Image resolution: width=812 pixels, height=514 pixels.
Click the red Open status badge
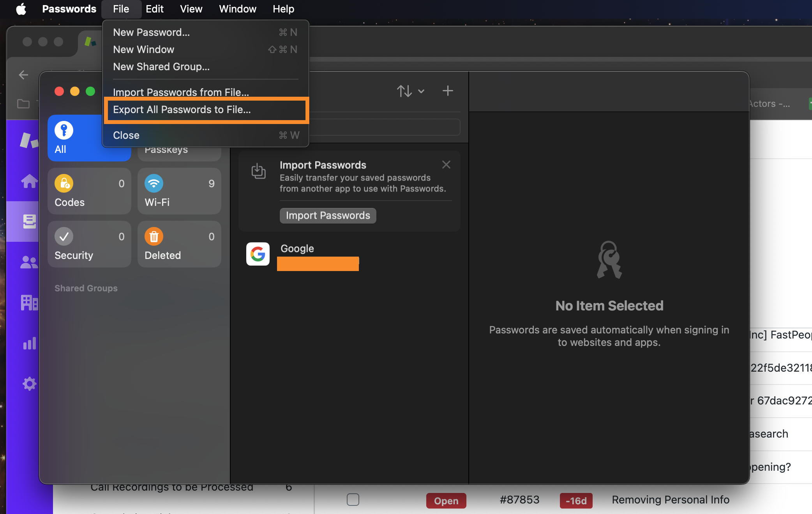[446, 501]
